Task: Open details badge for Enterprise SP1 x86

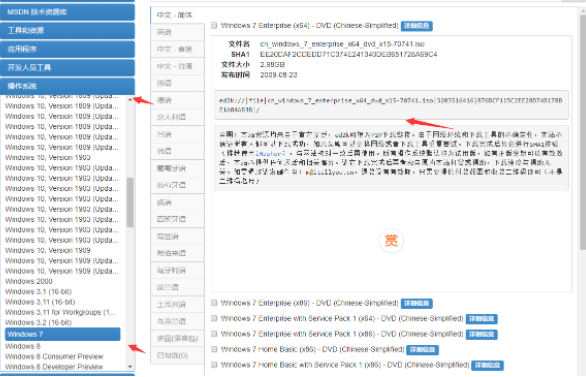Action: click(x=482, y=334)
